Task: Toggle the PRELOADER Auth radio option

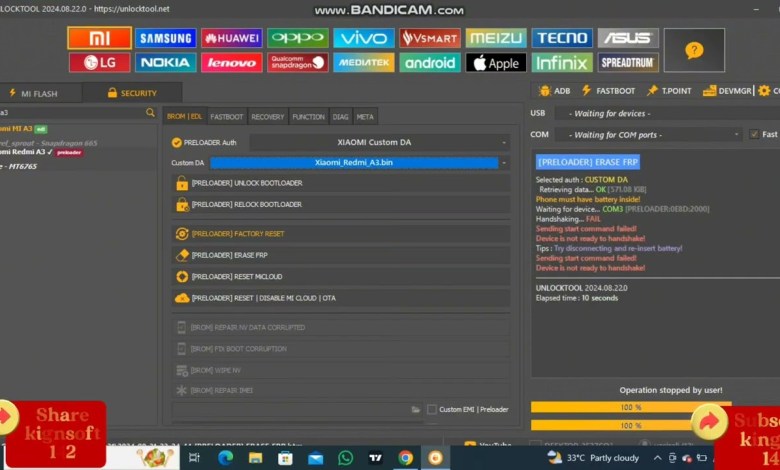Action: click(177, 143)
